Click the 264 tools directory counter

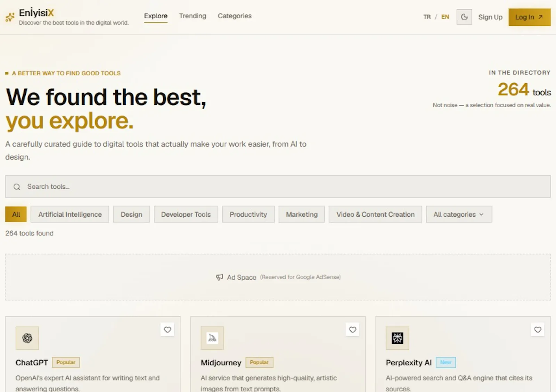[x=524, y=90]
